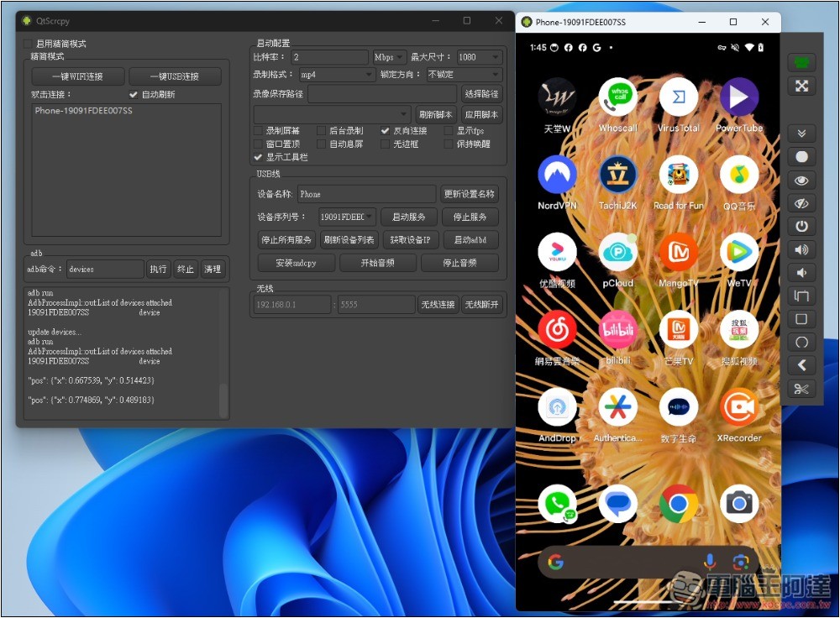Open the script selection dropdown beside 刷新脚本
The image size is (840, 618).
pyautogui.click(x=332, y=114)
